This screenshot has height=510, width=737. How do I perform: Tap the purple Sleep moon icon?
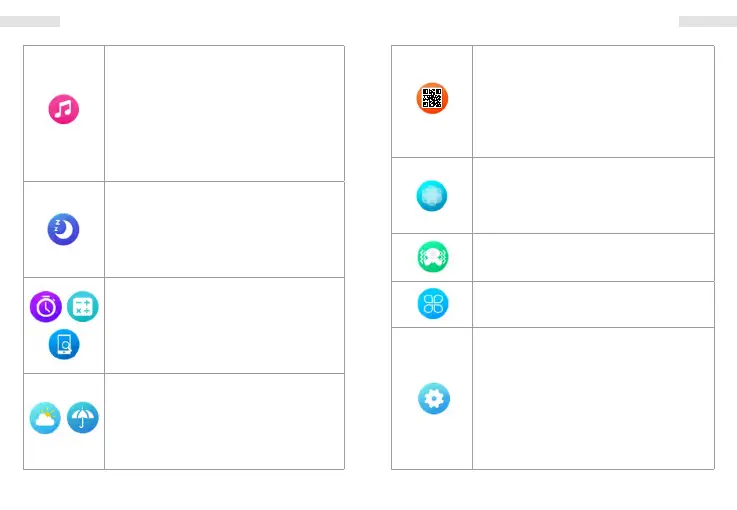64,229
